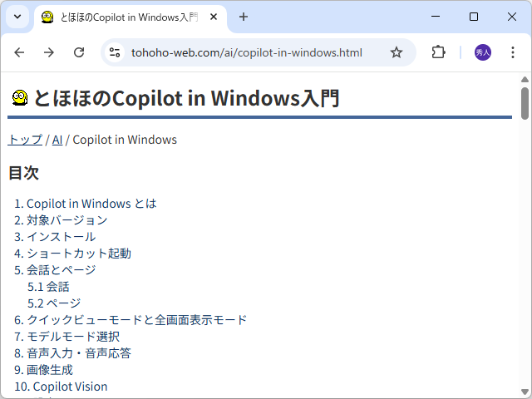Open site information icon in address bar
This screenshot has width=532, height=399.
(x=115, y=52)
